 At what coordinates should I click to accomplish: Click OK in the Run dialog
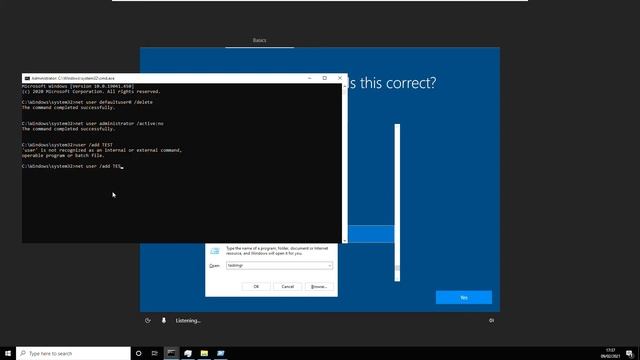tap(256, 287)
